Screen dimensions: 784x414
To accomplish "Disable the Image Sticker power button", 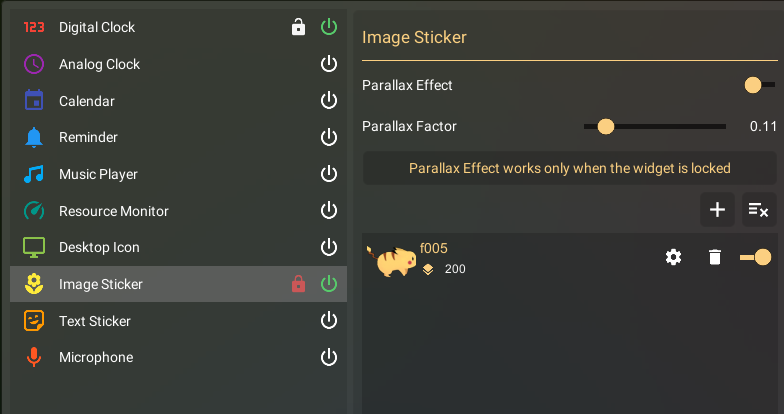I will [329, 284].
